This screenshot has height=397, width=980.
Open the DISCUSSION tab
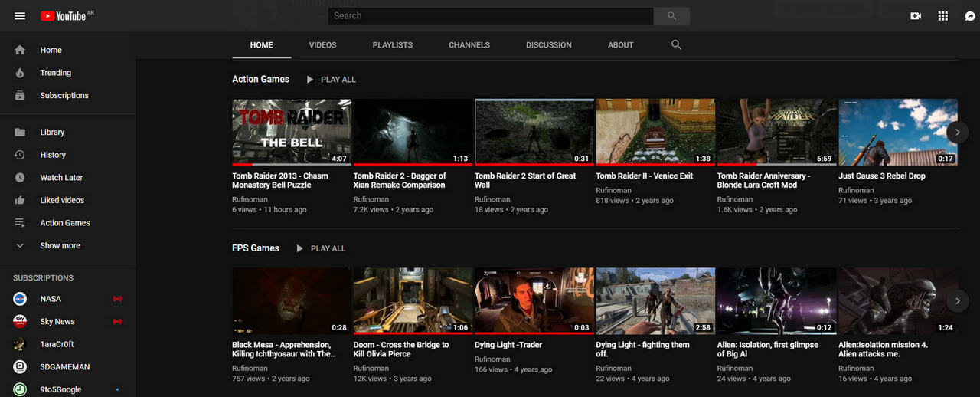[x=549, y=45]
